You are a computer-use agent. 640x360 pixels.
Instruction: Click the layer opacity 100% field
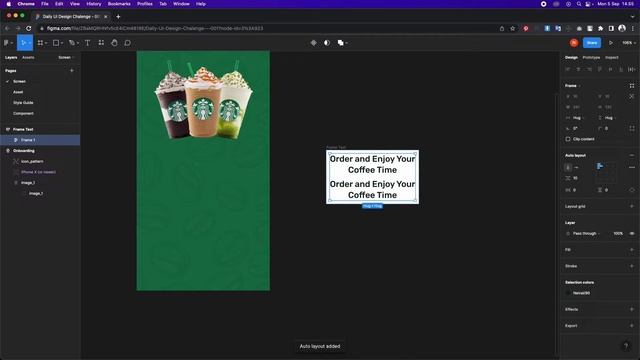coord(618,233)
